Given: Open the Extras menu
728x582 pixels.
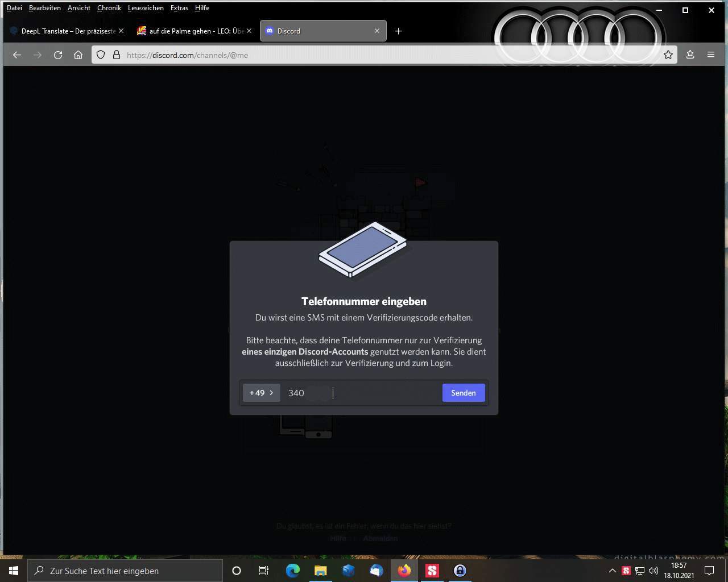Looking at the screenshot, I should 179,8.
